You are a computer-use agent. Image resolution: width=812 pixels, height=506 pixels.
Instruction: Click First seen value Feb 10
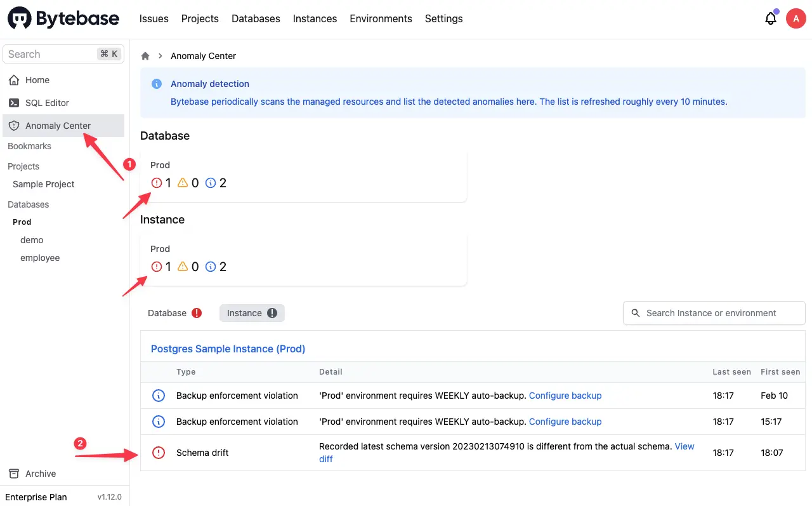click(x=774, y=396)
